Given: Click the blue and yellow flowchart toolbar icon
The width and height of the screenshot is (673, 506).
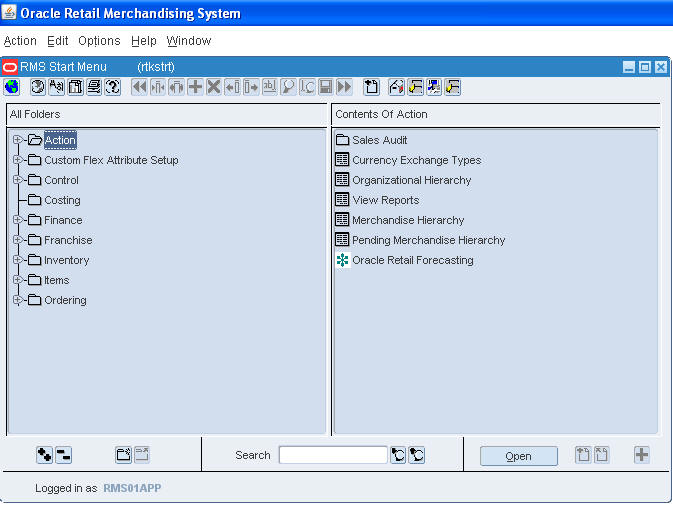Looking at the screenshot, I should pyautogui.click(x=434, y=87).
